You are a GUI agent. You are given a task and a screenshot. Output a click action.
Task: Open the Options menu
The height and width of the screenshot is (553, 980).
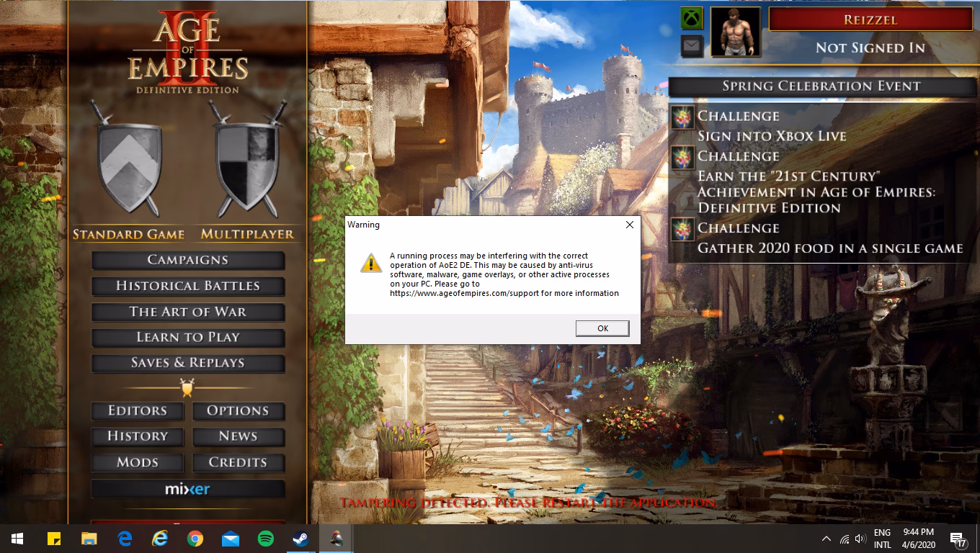(239, 410)
